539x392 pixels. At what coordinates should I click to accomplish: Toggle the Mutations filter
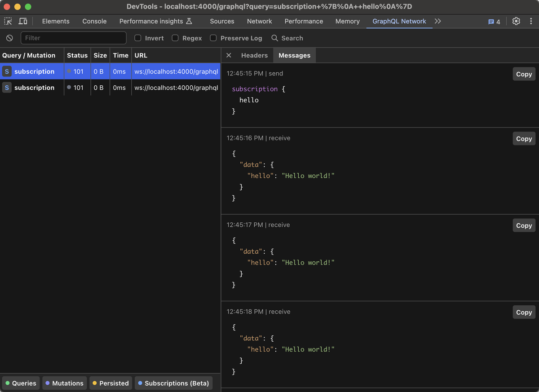(x=64, y=383)
